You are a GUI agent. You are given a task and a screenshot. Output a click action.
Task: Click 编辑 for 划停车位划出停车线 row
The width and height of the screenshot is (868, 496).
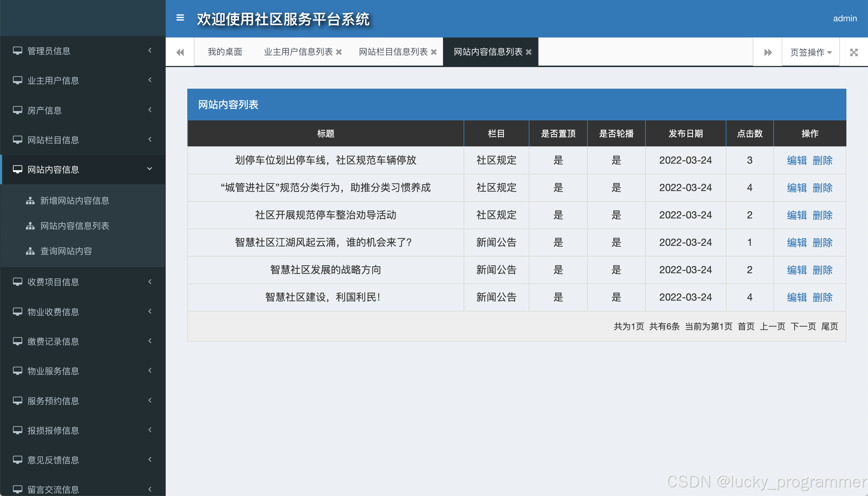coord(797,160)
